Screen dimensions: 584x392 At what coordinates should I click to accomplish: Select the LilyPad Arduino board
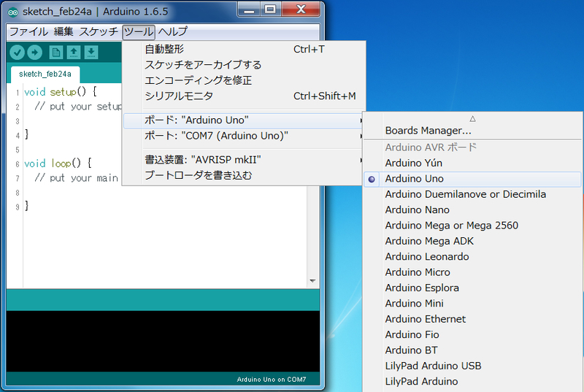472,382
